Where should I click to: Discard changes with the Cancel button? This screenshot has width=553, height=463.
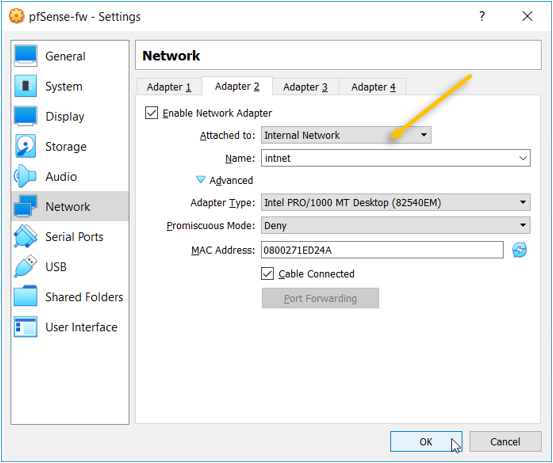point(505,441)
